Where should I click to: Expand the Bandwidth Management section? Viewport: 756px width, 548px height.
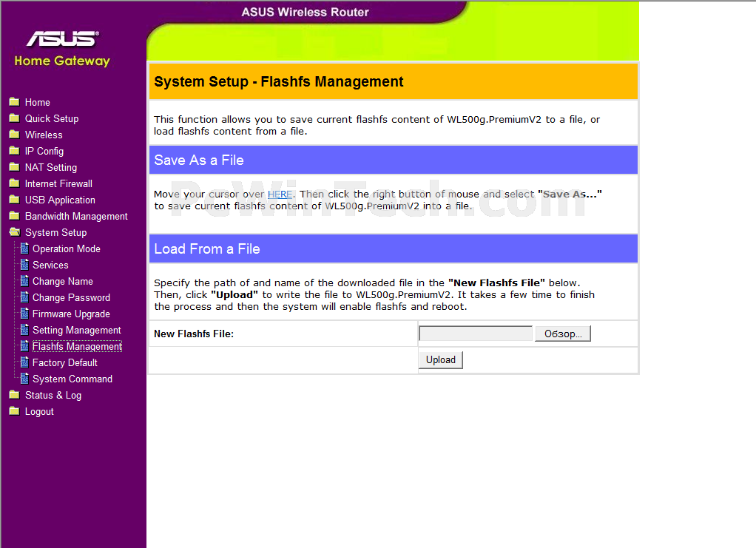76,217
